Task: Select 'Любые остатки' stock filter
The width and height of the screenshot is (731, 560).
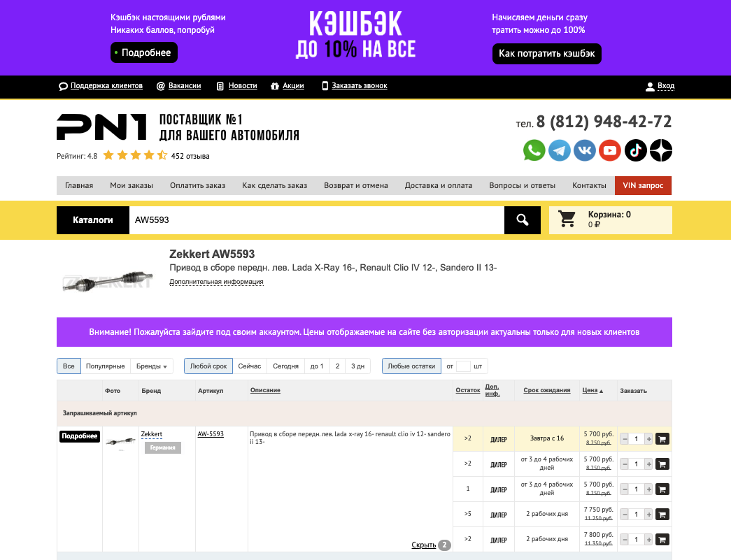Action: (x=411, y=366)
